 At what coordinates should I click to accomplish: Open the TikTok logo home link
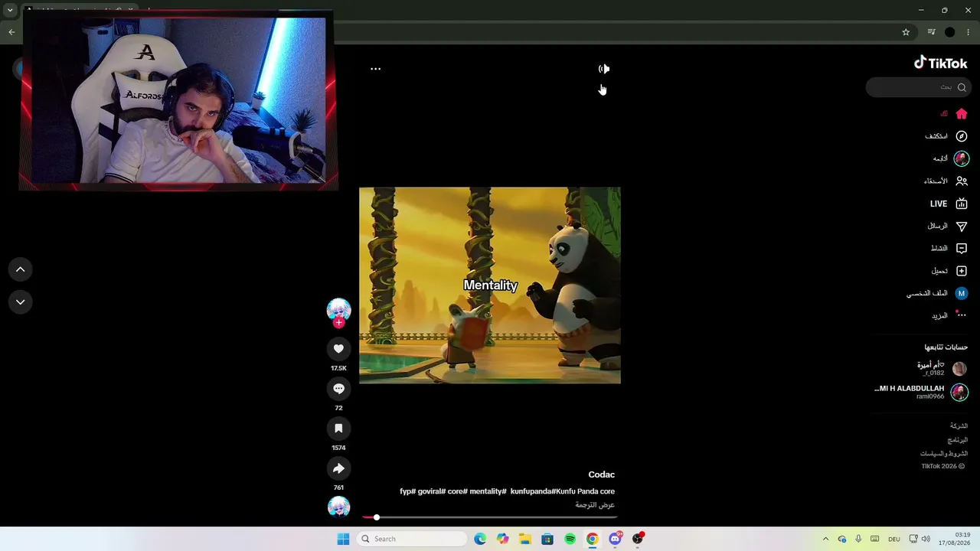pos(940,63)
